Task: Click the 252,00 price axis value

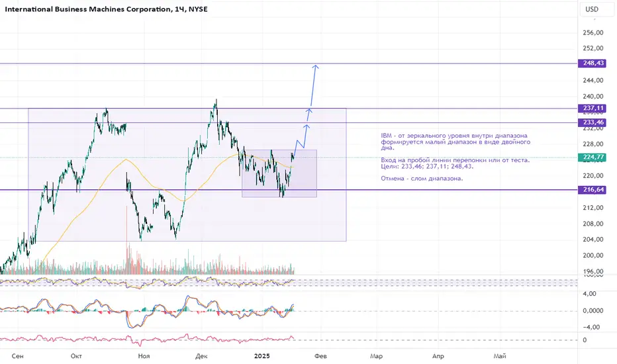Action: [593, 48]
